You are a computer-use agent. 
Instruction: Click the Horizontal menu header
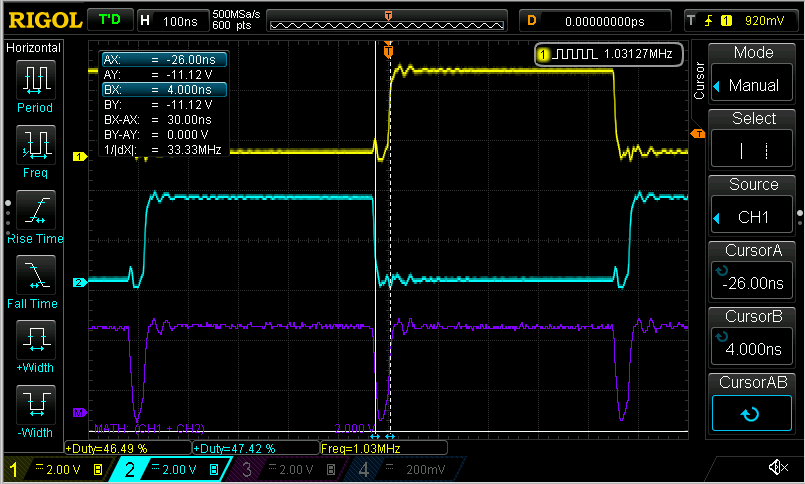pos(33,48)
